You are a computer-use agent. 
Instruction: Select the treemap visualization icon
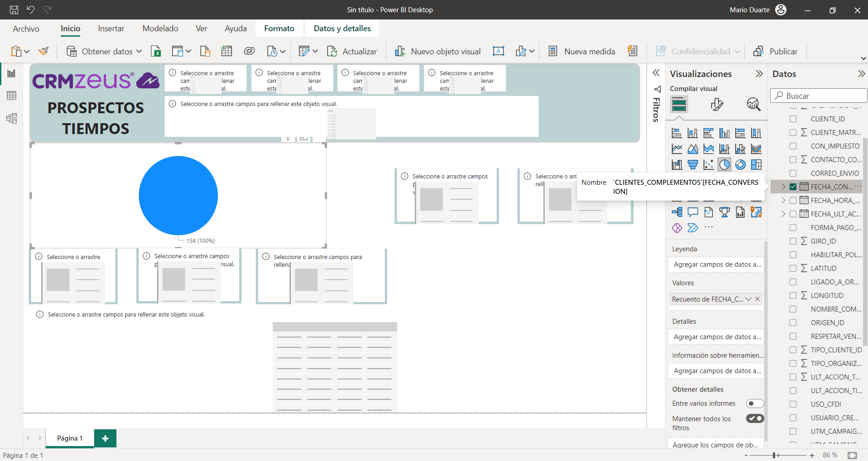756,165
